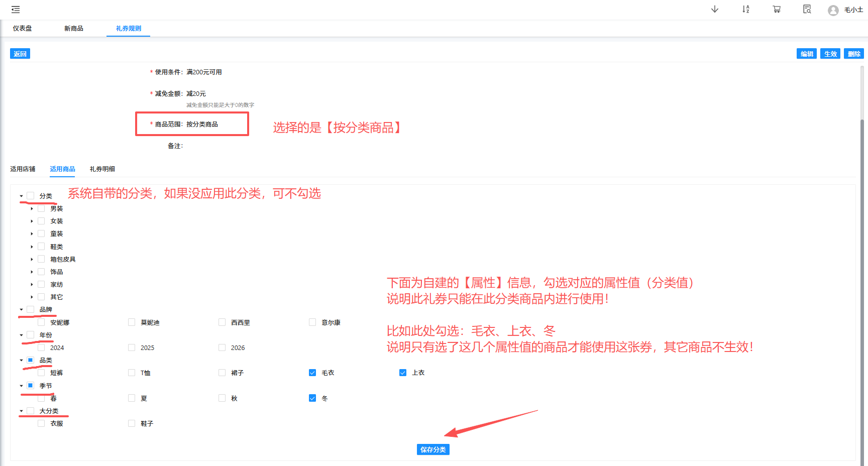
Task: Click the 返回 button
Action: click(x=20, y=54)
